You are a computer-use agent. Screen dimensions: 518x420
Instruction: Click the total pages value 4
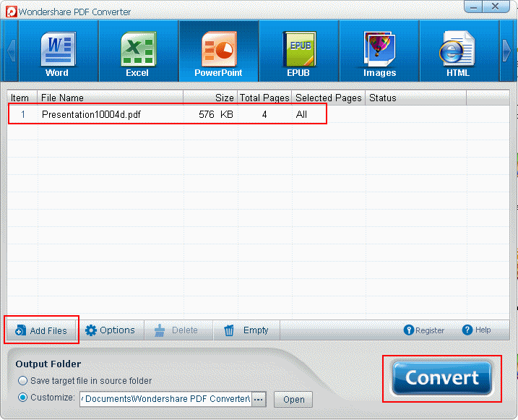(x=264, y=114)
